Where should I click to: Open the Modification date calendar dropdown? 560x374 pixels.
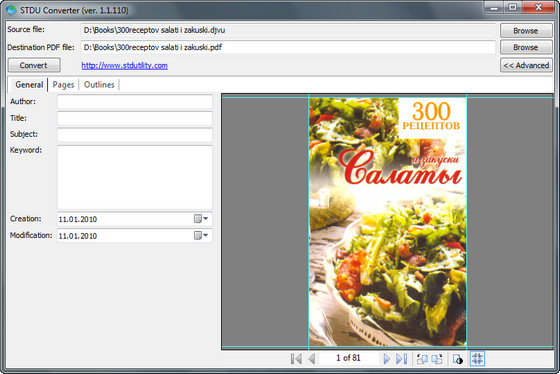click(x=201, y=235)
